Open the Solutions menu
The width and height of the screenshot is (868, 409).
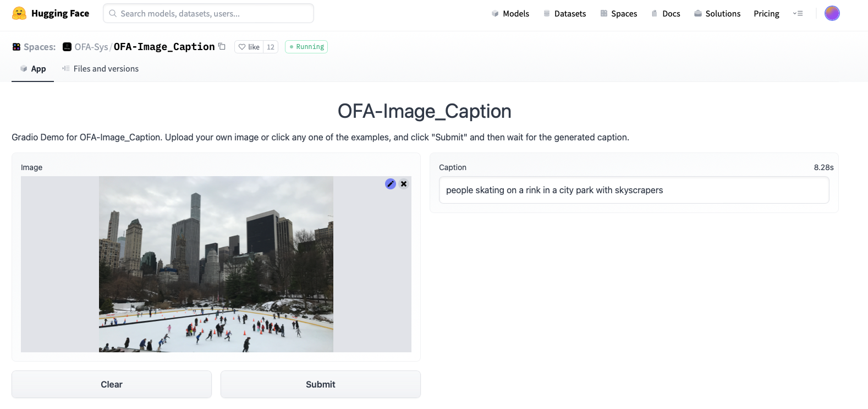[x=717, y=13]
